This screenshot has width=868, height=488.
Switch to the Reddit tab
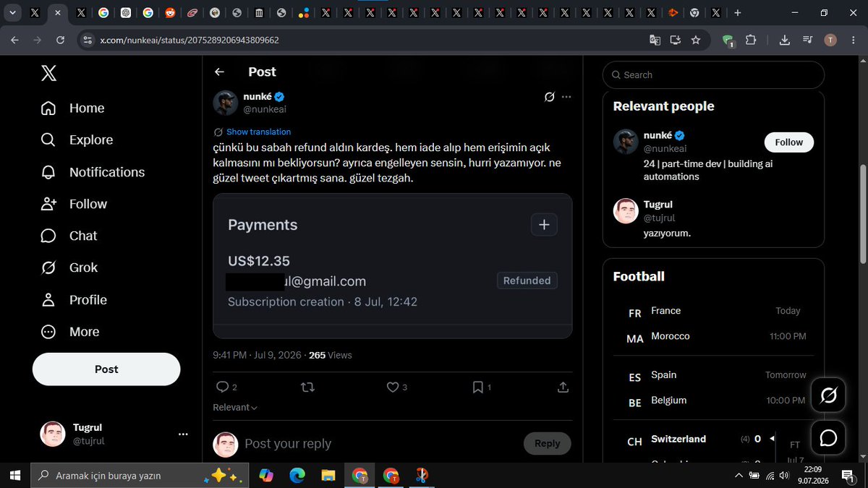(x=170, y=13)
